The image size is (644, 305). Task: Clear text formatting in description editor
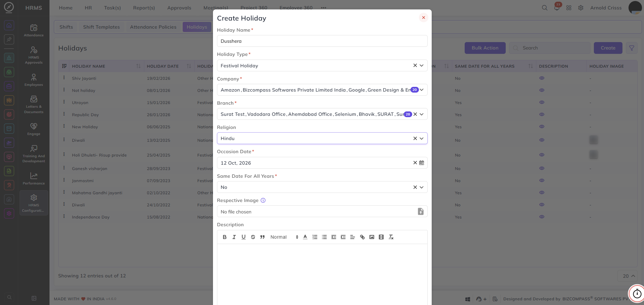click(391, 237)
